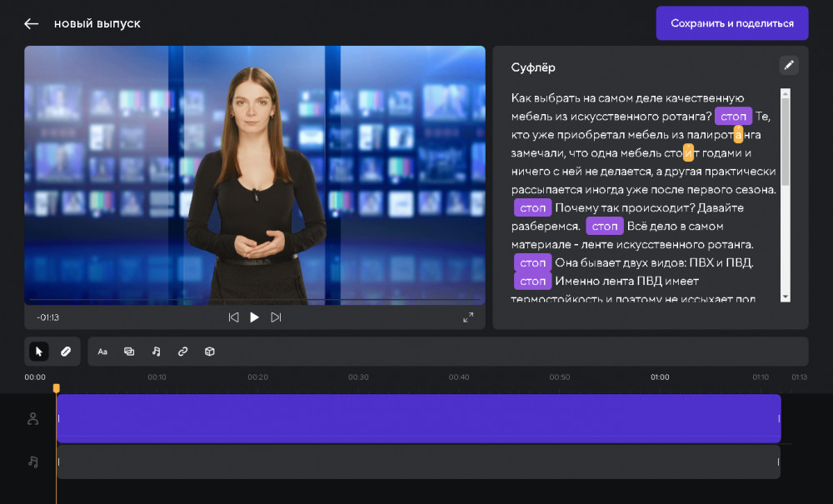The height and width of the screenshot is (504, 833).
Task: Click the стоп tag before 'Всё дело в самом'
Action: 605,227
